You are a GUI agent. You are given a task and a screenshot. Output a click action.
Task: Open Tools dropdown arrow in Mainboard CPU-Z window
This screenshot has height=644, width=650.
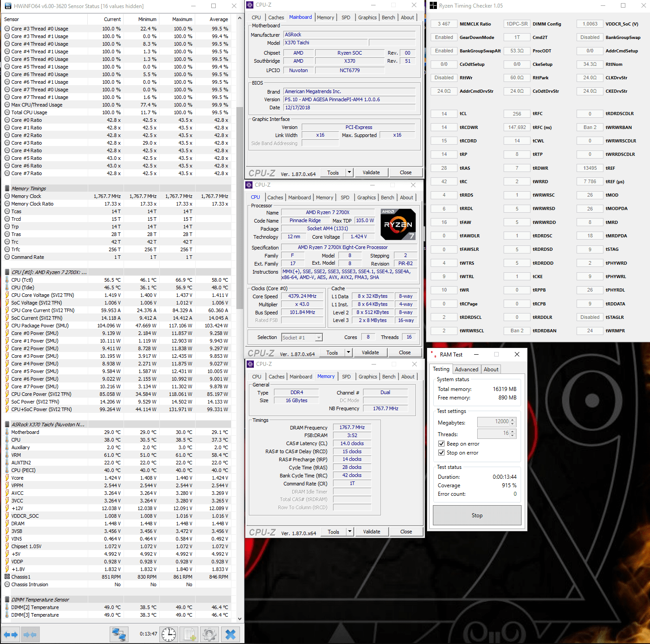349,172
